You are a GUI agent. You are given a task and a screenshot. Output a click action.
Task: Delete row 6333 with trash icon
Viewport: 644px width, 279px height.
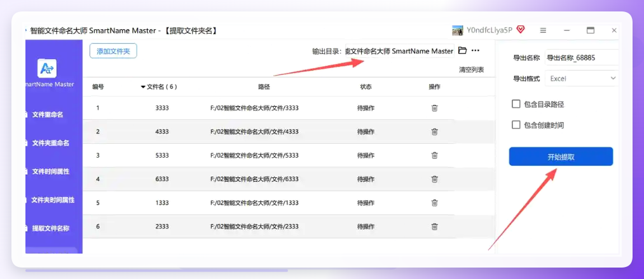[x=434, y=179]
